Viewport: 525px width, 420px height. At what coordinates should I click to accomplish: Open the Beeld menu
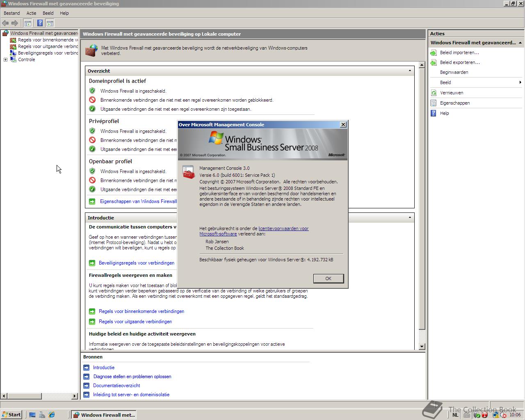pos(48,13)
